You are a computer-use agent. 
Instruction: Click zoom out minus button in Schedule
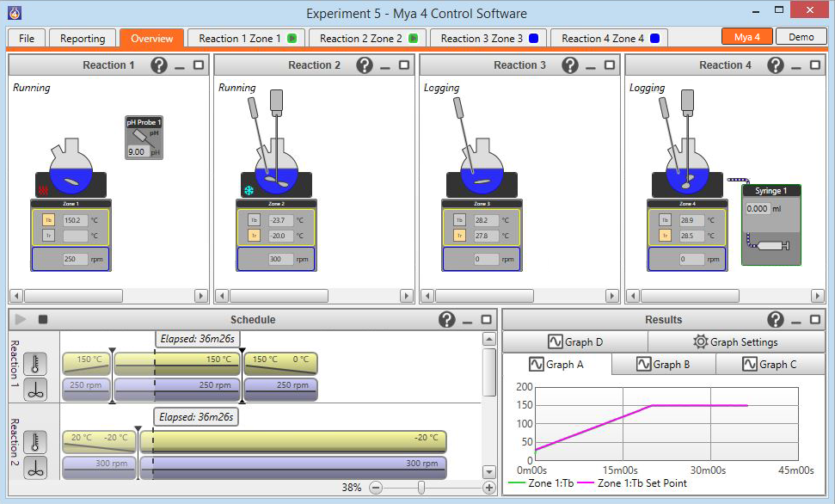pyautogui.click(x=376, y=488)
